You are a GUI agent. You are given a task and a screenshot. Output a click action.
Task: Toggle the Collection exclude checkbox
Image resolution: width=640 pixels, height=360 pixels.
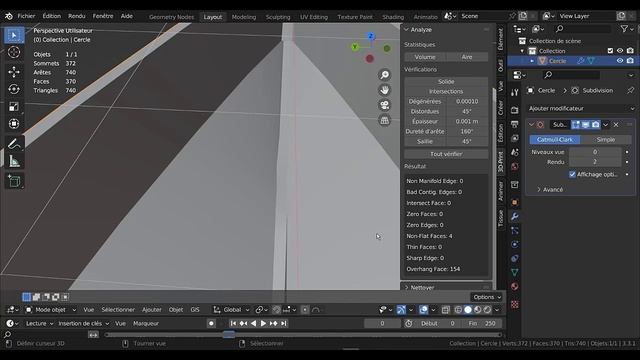pyautogui.click(x=610, y=51)
